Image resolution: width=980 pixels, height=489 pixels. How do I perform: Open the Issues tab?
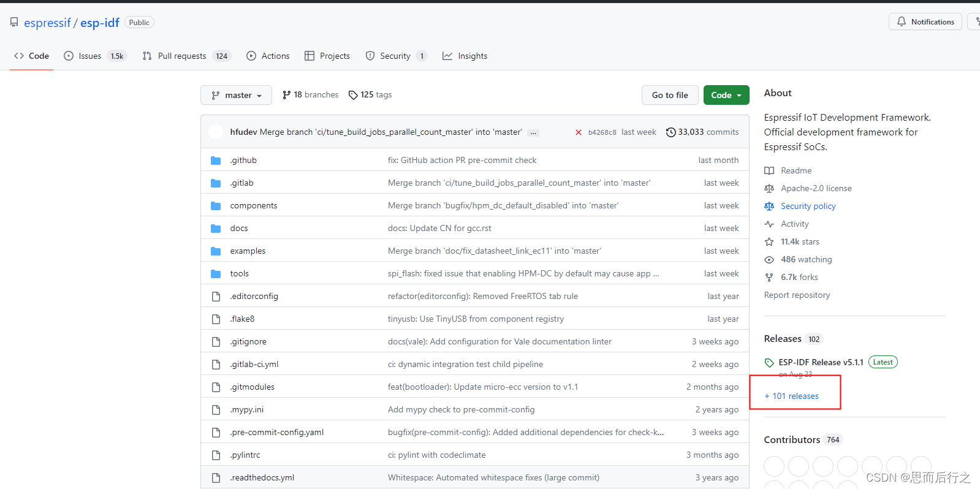(x=95, y=56)
